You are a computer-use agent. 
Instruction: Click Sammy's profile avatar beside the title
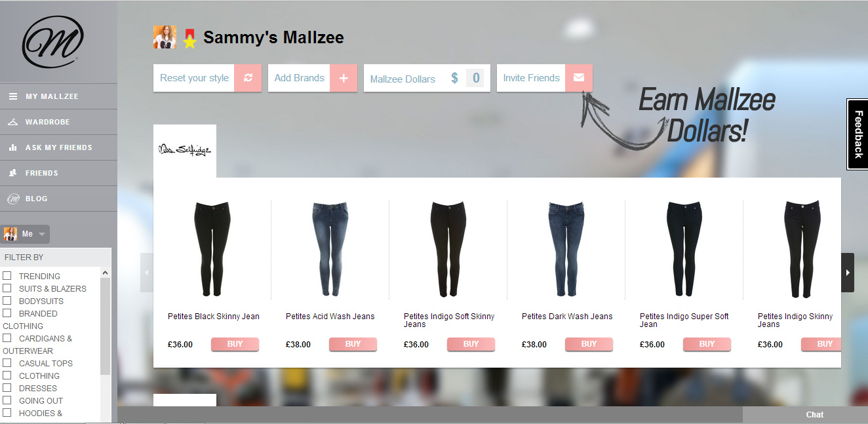click(x=165, y=37)
